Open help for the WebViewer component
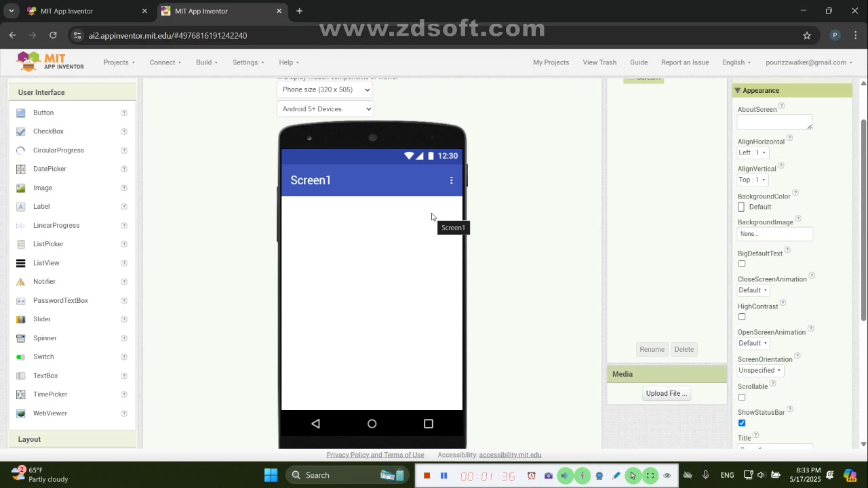The width and height of the screenshot is (868, 488). pos(124,413)
